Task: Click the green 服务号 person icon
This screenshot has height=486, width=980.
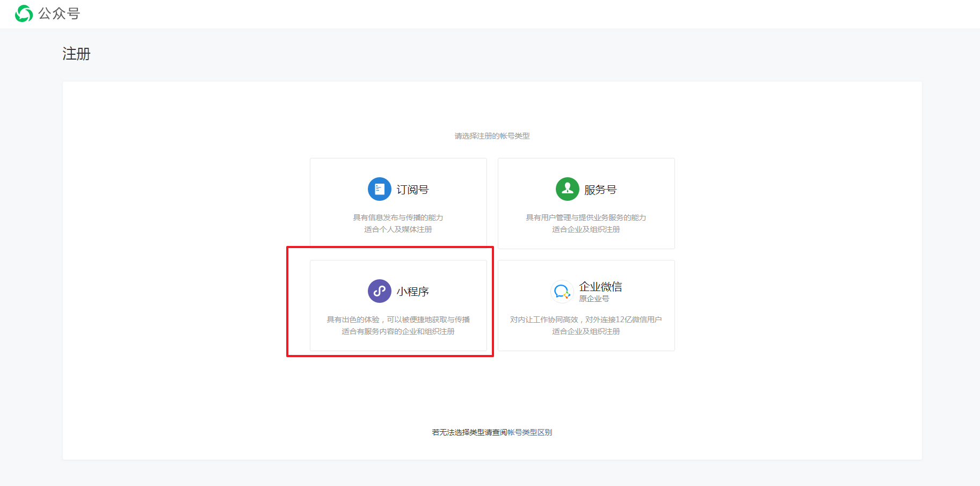Action: 568,189
